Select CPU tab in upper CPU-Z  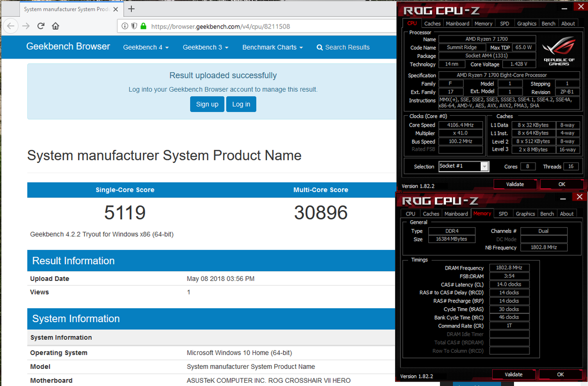(412, 23)
